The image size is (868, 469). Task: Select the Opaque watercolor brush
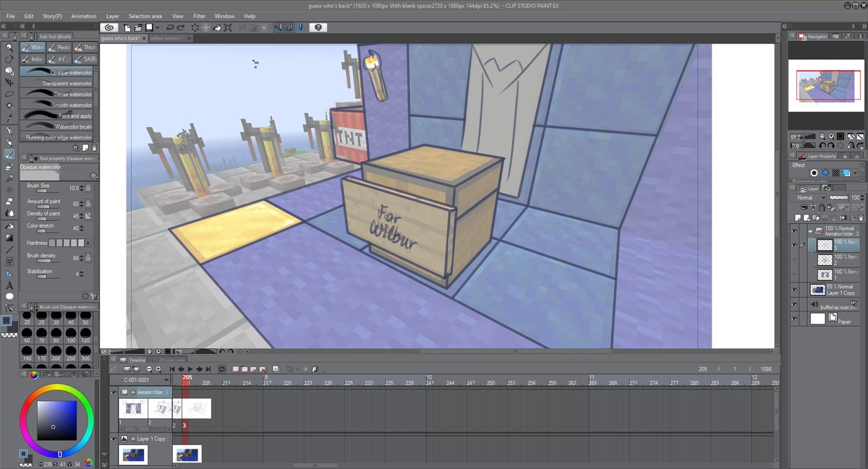[x=57, y=72]
